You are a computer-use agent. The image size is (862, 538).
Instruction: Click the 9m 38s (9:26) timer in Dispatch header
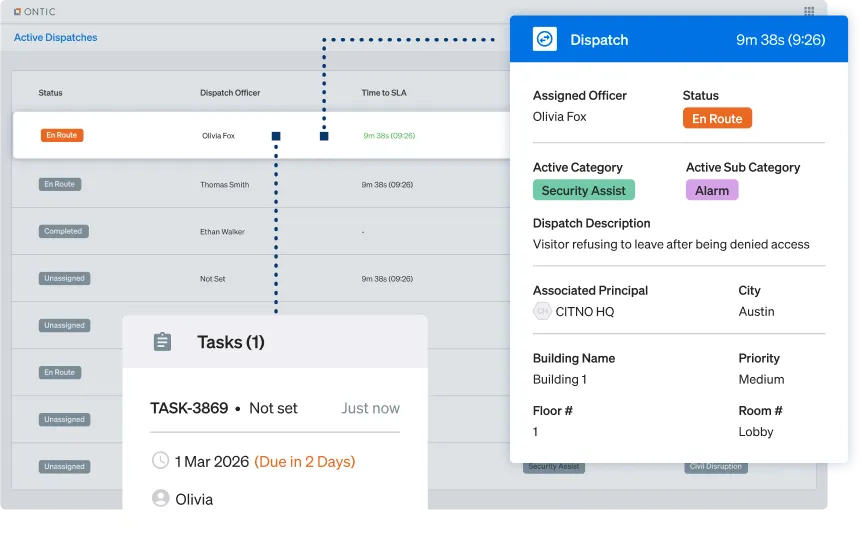tap(781, 40)
